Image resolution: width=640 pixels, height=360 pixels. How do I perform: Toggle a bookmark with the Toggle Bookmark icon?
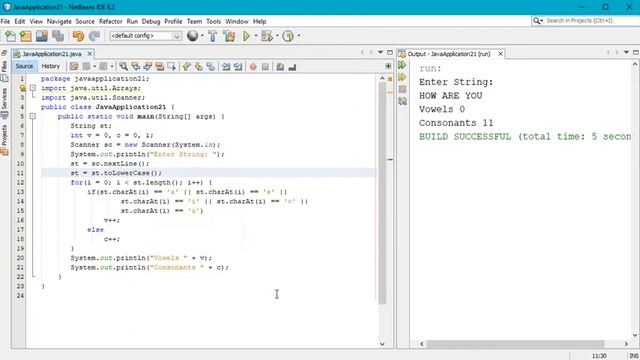[x=211, y=67]
